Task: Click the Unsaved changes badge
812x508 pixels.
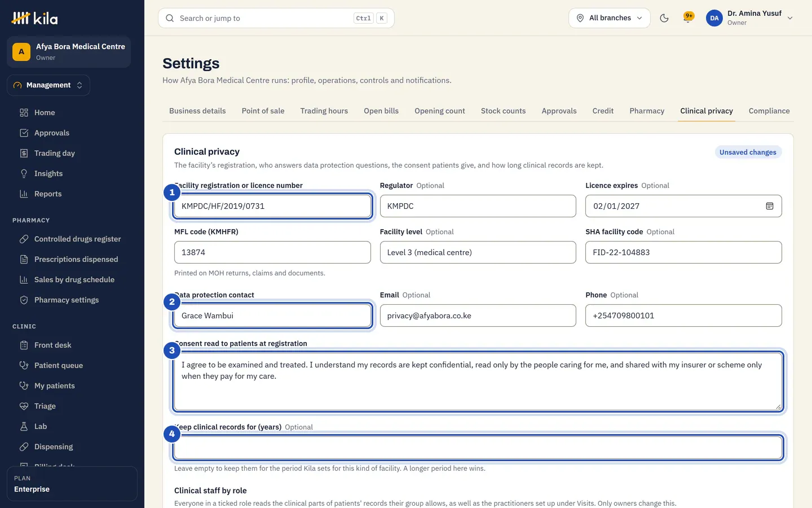Action: point(748,152)
